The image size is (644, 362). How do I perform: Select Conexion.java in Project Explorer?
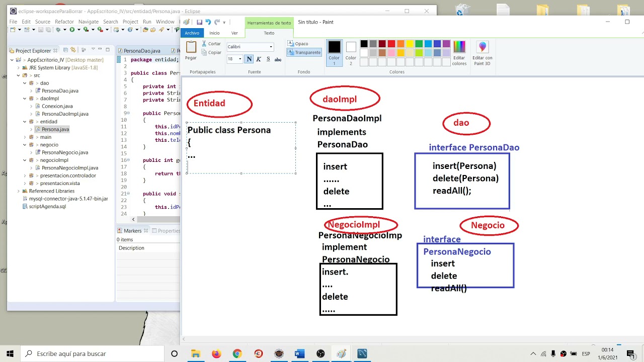[x=57, y=106]
